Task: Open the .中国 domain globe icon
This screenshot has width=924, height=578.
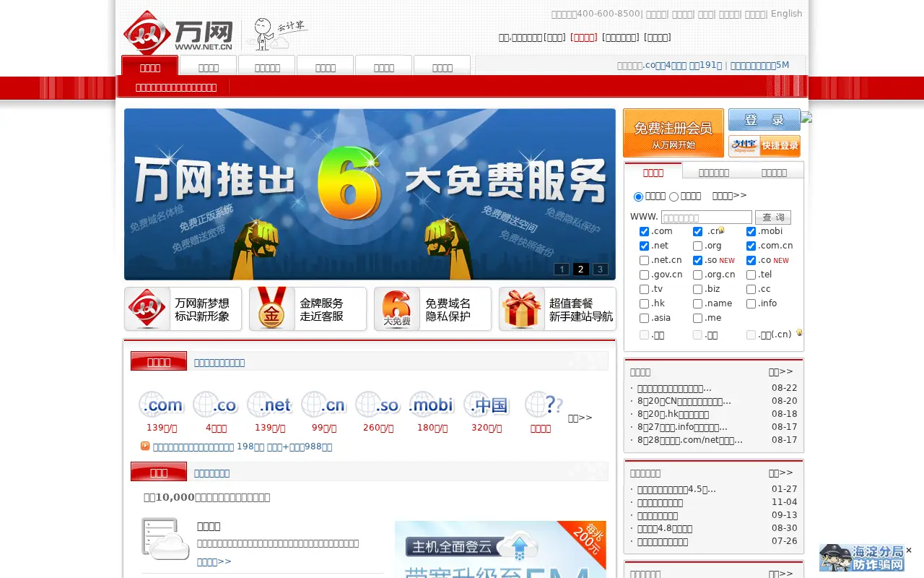Action: [486, 405]
